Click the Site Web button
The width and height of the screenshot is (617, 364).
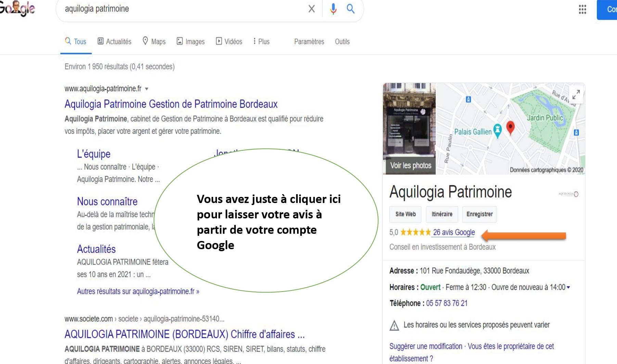406,214
